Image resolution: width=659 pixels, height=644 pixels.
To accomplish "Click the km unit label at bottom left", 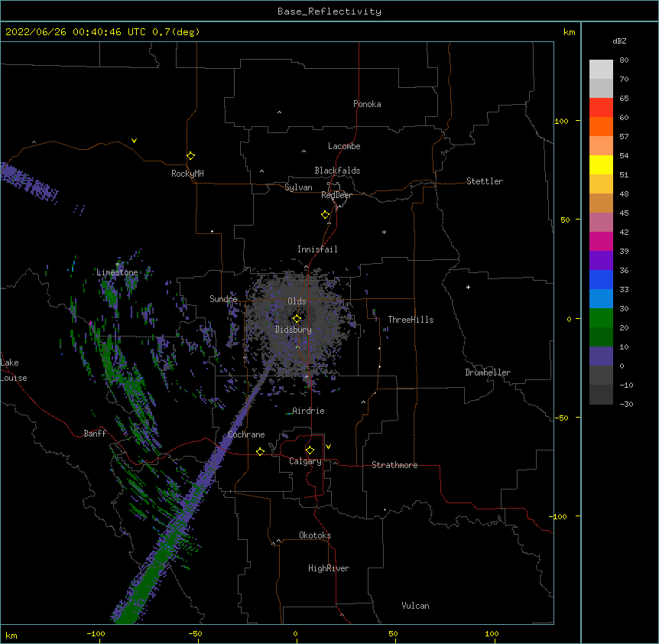I will 11,636.
